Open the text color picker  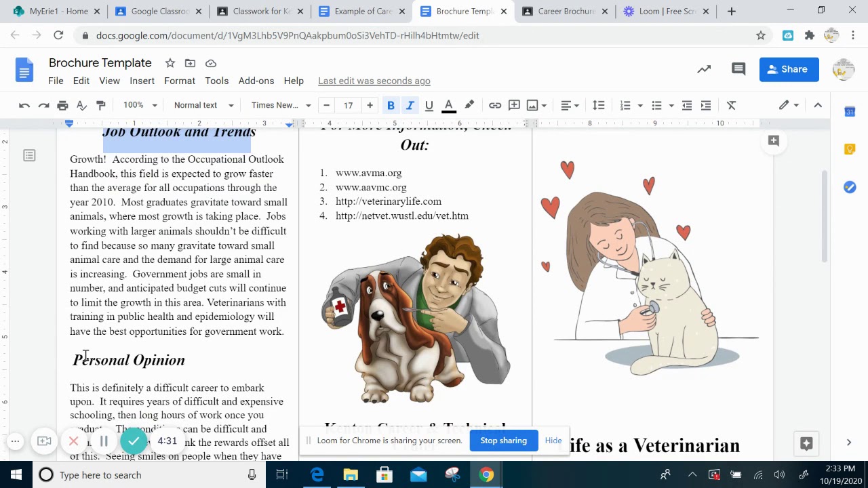[448, 105]
